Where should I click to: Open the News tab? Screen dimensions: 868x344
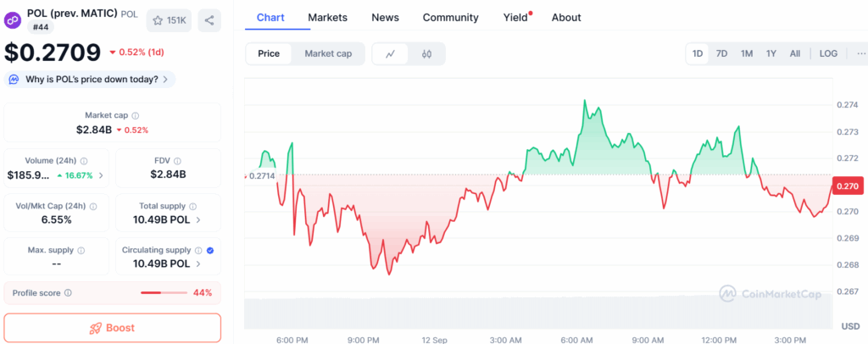pos(386,18)
